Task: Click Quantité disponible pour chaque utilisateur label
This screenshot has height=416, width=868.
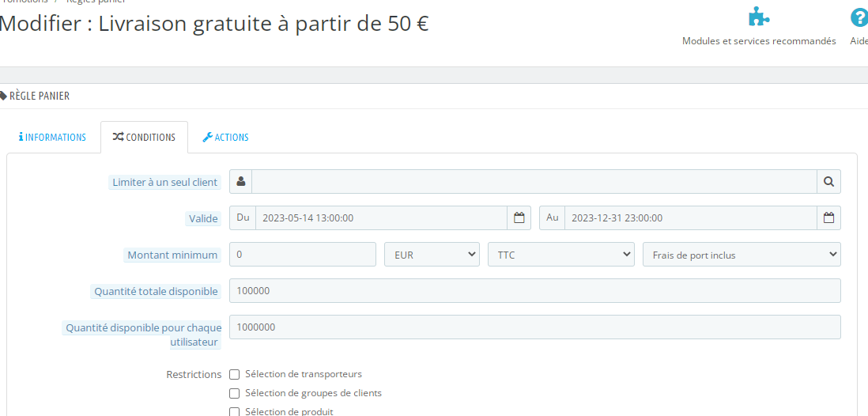Action: pos(143,335)
